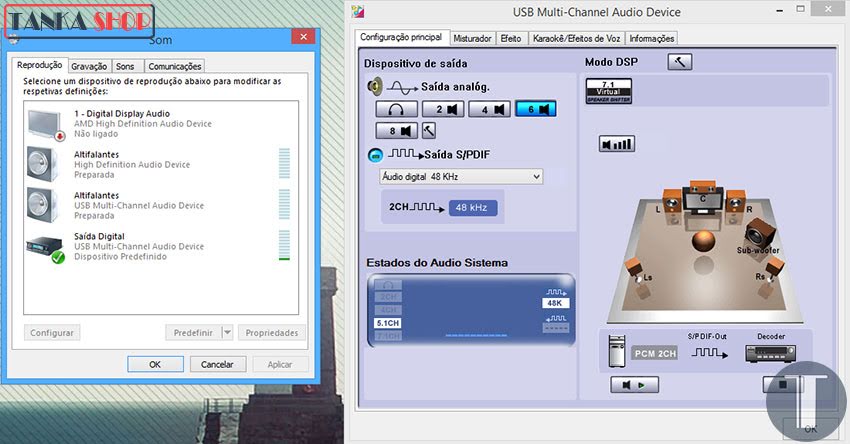Click Aplicar in Som window
This screenshot has height=444, width=850.
280,364
